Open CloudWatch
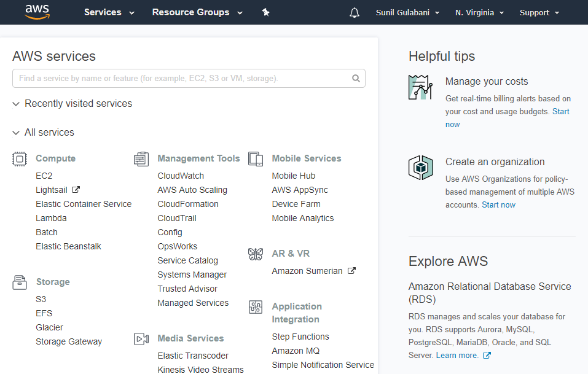The width and height of the screenshot is (588, 374). pos(181,176)
